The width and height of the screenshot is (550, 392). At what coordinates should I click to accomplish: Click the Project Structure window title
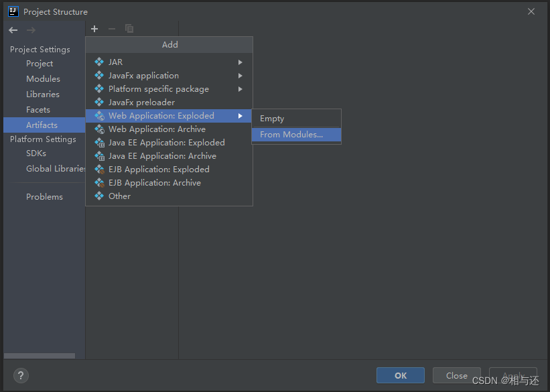56,11
